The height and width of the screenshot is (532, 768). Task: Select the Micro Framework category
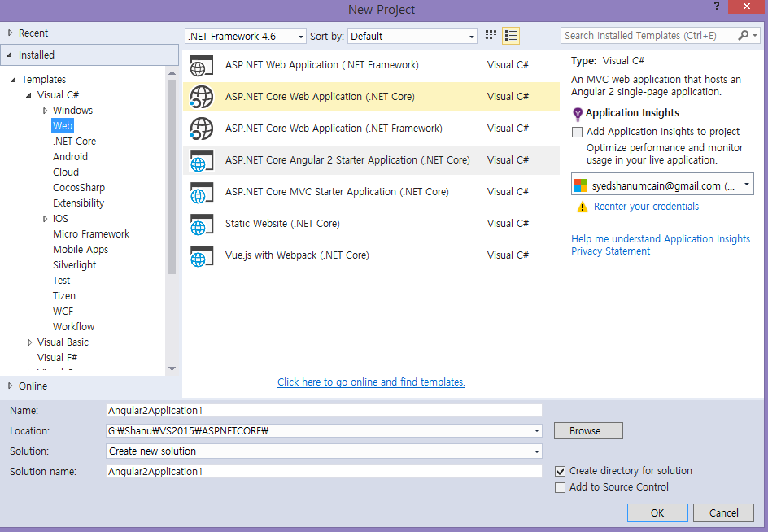[91, 234]
